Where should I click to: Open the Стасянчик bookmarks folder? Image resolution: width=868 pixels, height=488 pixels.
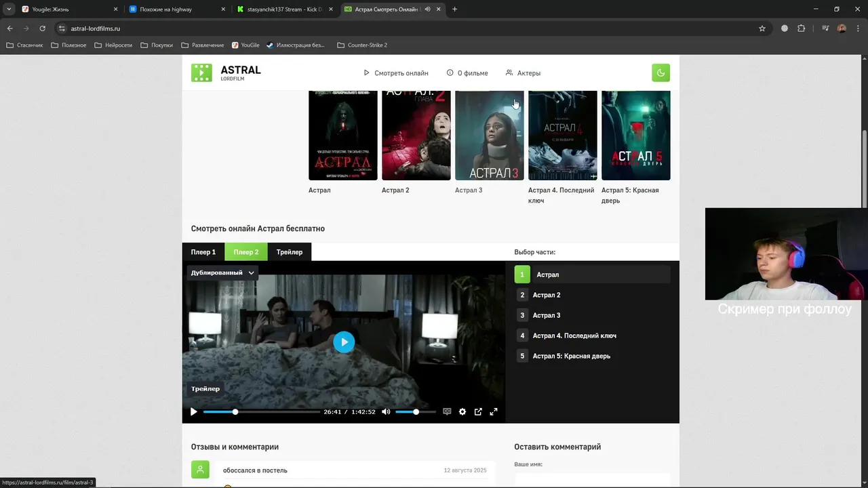(24, 45)
